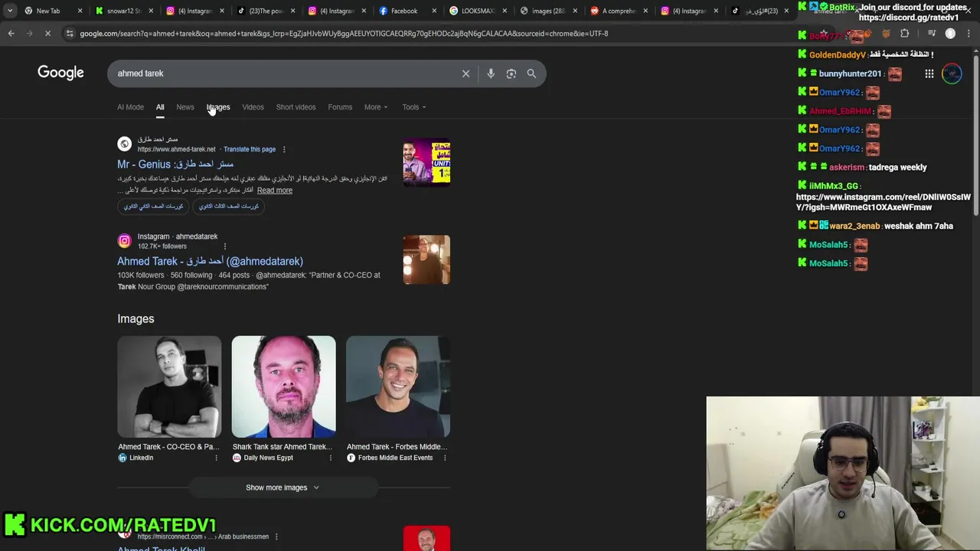This screenshot has width=980, height=551.
Task: Switch to the Short videos tab
Action: [x=296, y=107]
